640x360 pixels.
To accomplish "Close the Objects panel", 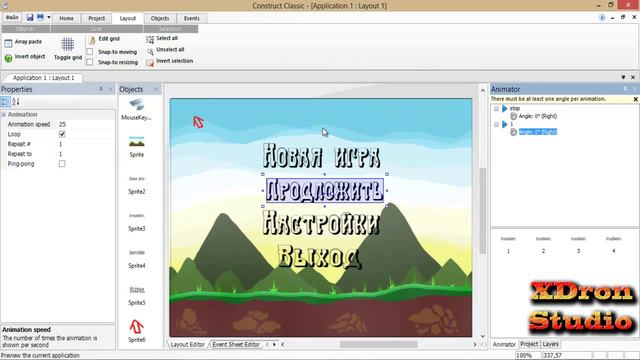I will click(x=156, y=89).
